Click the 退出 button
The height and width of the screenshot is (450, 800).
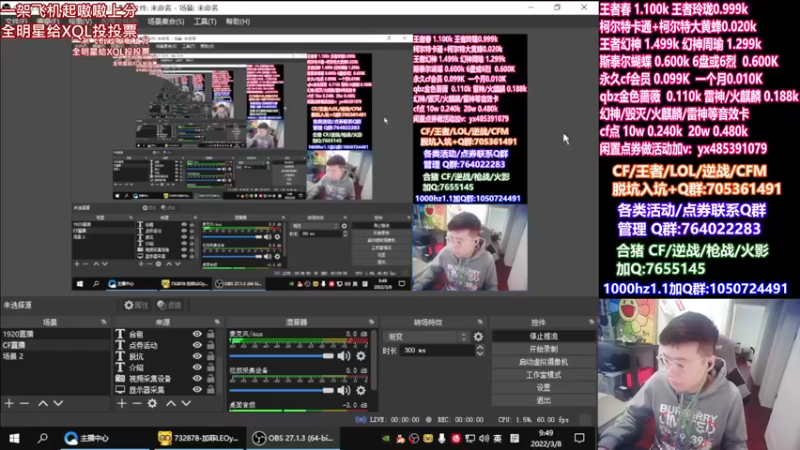(x=543, y=401)
